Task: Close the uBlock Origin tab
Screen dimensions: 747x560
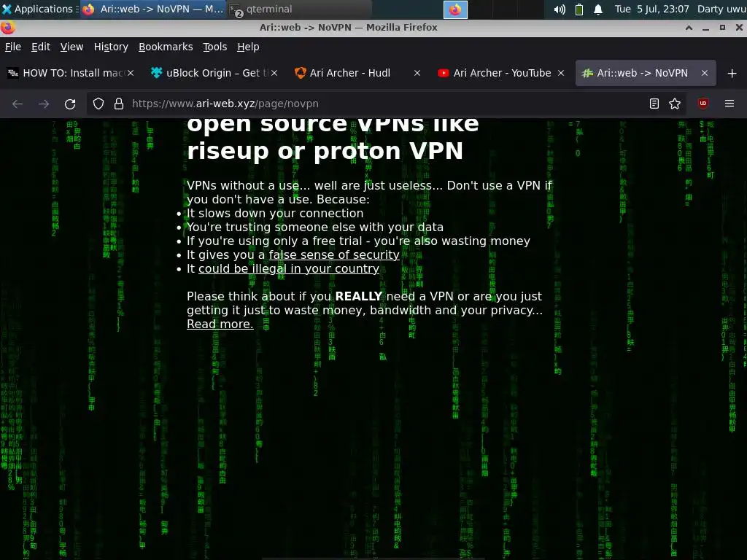Action: pos(274,73)
